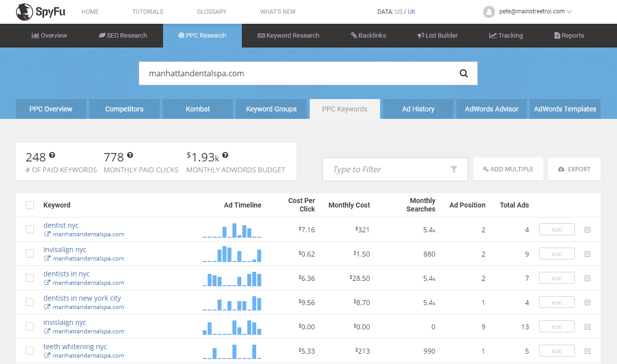
Task: Open external link icon under invisalign nyc
Action: (48, 259)
